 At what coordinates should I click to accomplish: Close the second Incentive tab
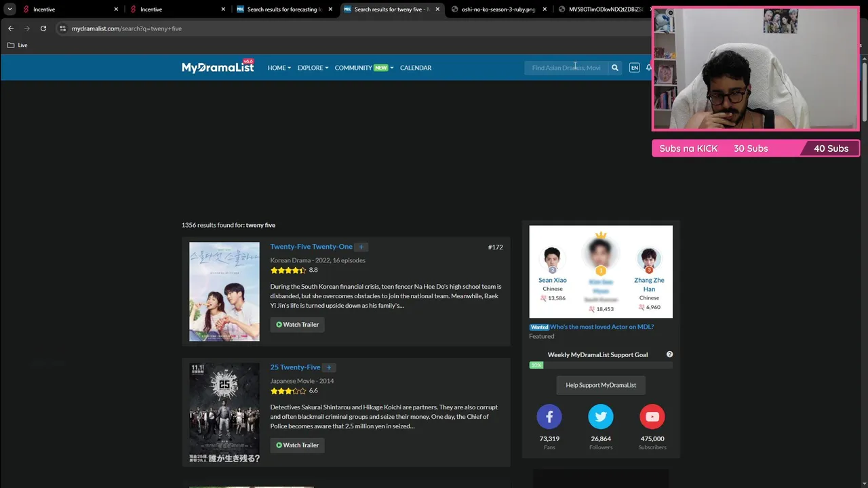tap(223, 9)
